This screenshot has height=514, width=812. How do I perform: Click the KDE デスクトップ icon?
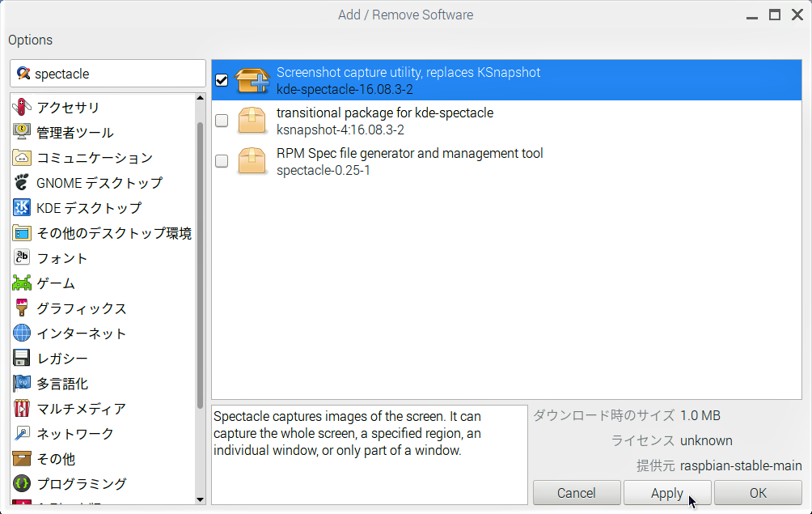click(x=22, y=207)
